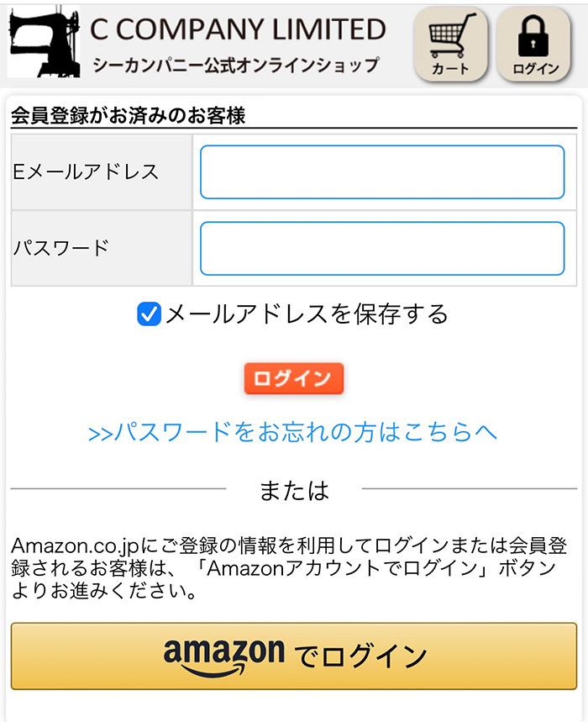Click the 会員登録がお済みのお客様 heading
588x722 pixels.
[129, 116]
